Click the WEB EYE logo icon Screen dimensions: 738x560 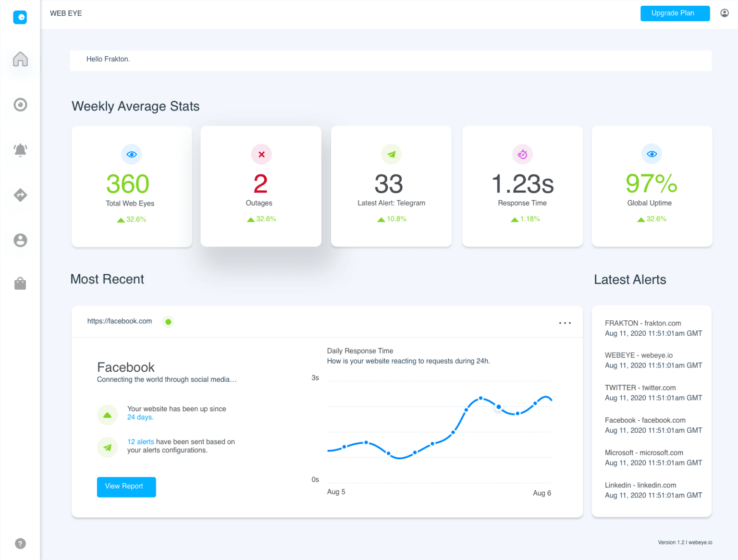(x=20, y=17)
